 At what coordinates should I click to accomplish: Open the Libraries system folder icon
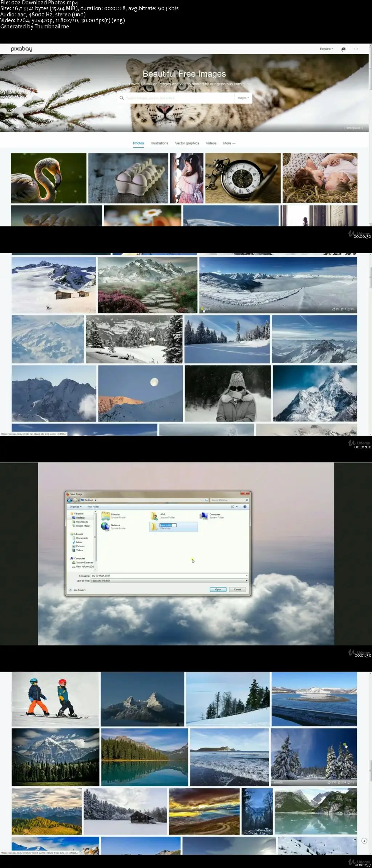pos(105,516)
